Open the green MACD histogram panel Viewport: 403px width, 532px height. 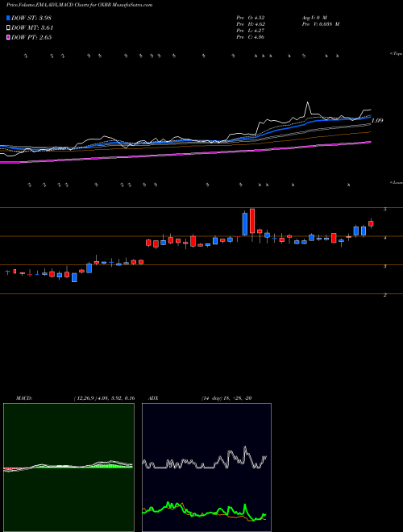click(x=69, y=468)
